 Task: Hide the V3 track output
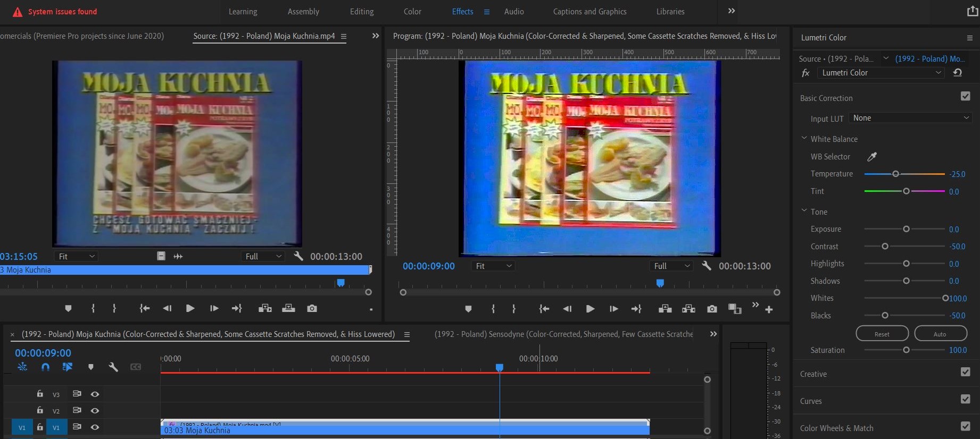(95, 394)
